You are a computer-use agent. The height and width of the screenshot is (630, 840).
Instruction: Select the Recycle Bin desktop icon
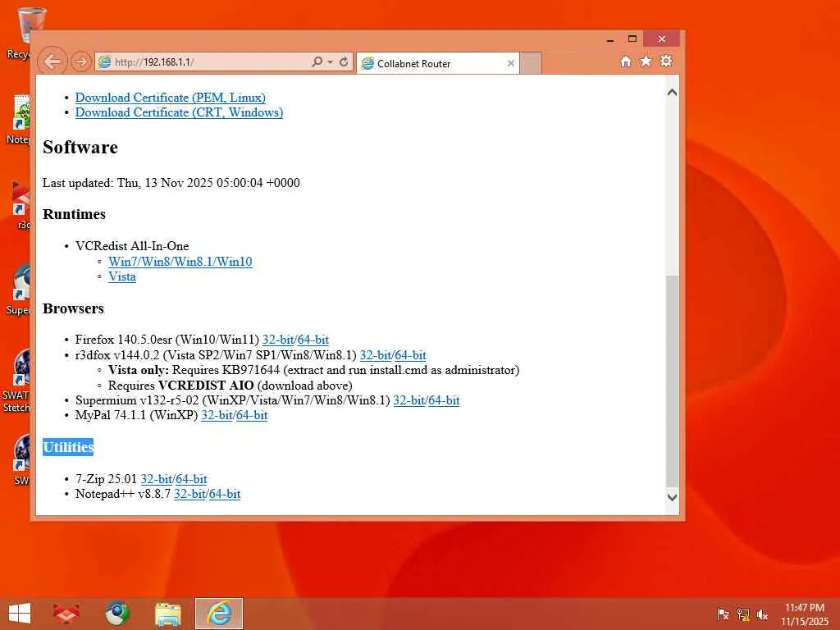pos(18,33)
